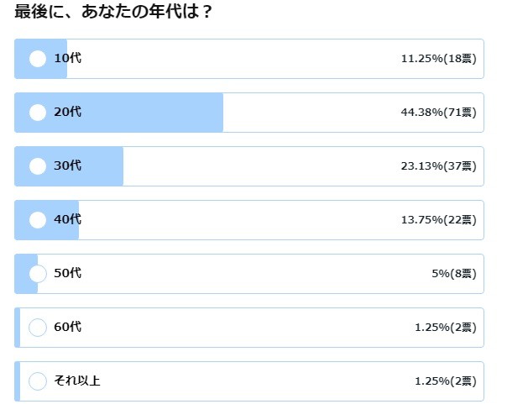507x420 pixels.
Task: Click the poll question heading 最後に、あなたの年代は？
Action: [113, 14]
